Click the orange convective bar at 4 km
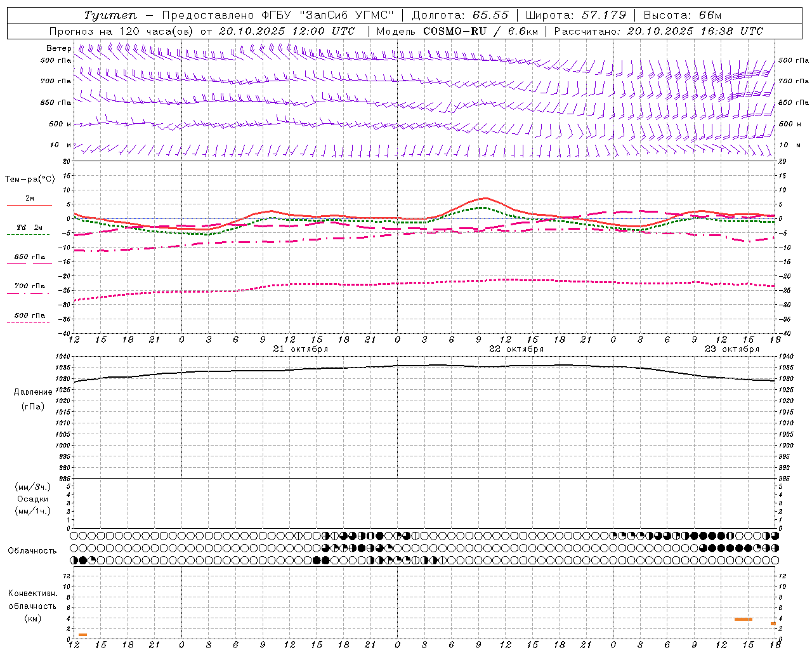This screenshot has width=812, height=650. (743, 619)
